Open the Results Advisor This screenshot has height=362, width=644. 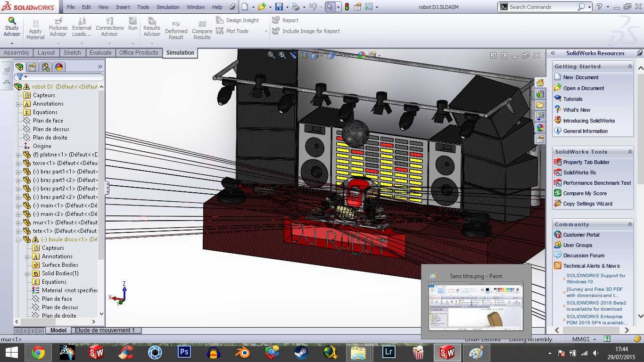(x=152, y=27)
